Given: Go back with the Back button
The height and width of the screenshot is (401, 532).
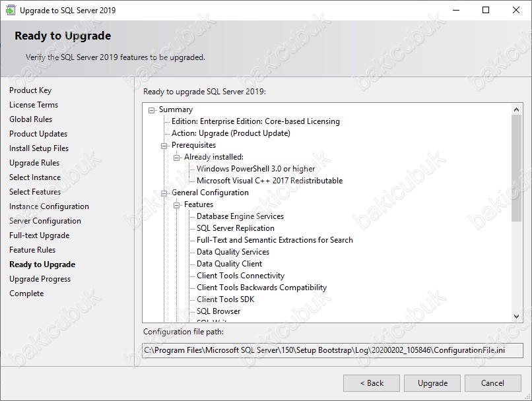Looking at the screenshot, I should coord(372,383).
